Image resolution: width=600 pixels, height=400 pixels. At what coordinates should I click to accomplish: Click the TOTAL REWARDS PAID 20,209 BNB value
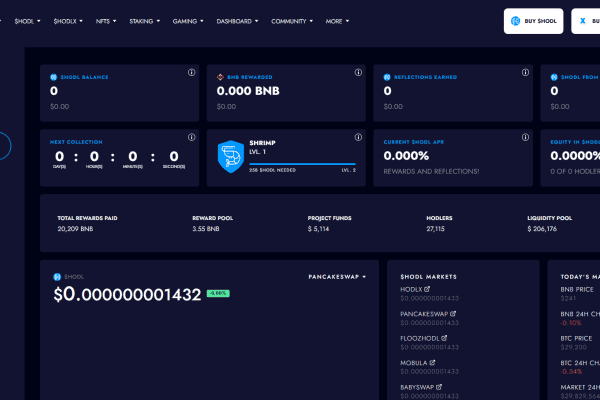click(x=75, y=229)
